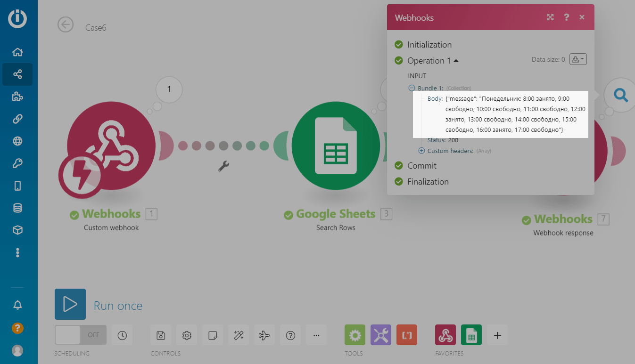Open the Keys icon in sidebar
This screenshot has height=364, width=635.
tap(17, 163)
